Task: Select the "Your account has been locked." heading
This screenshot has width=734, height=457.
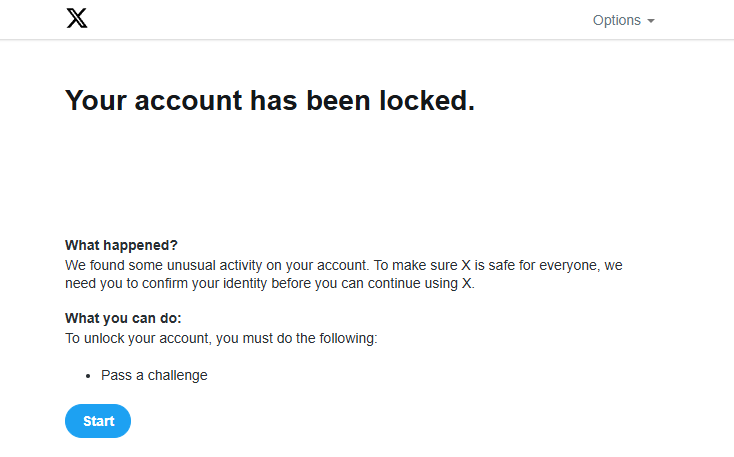Action: 270,101
